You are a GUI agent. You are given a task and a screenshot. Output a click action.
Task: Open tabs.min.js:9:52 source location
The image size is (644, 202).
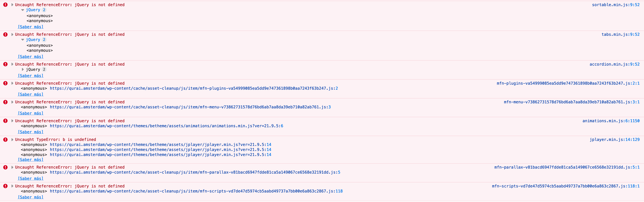point(620,35)
